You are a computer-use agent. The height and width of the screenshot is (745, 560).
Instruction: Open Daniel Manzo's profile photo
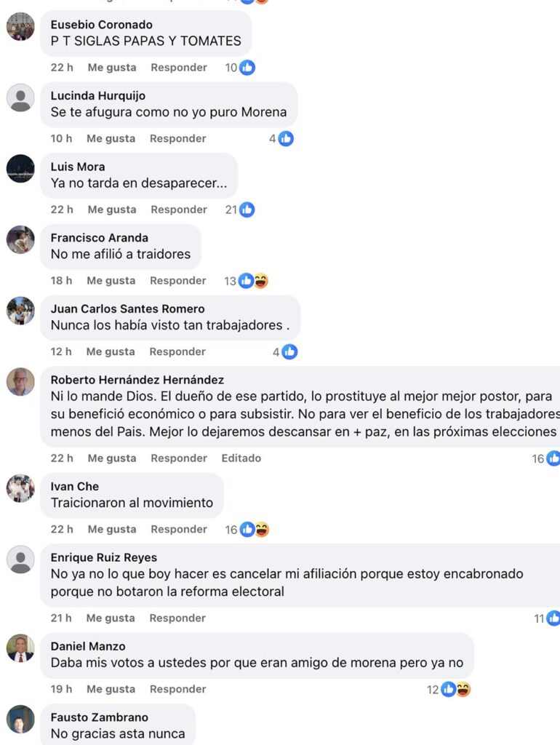tap(20, 648)
